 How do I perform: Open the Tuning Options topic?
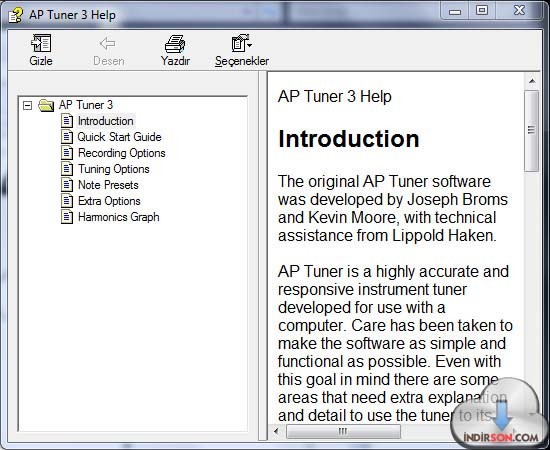[x=114, y=169]
